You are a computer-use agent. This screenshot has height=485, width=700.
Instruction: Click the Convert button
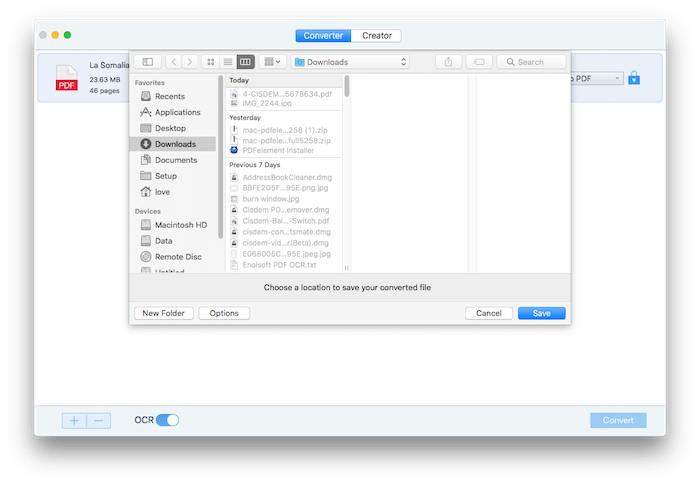pyautogui.click(x=618, y=421)
